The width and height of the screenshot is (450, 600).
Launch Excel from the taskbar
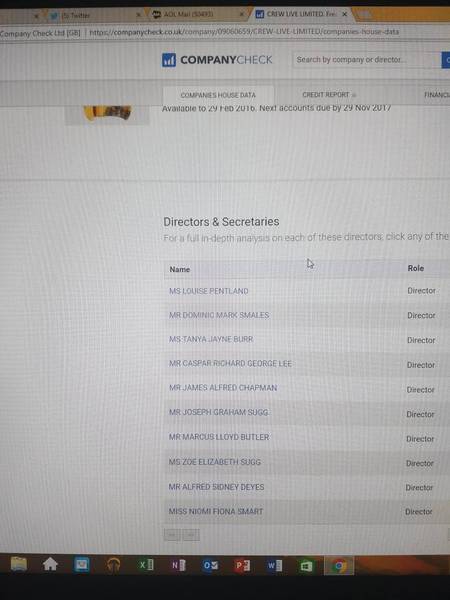tap(146, 565)
